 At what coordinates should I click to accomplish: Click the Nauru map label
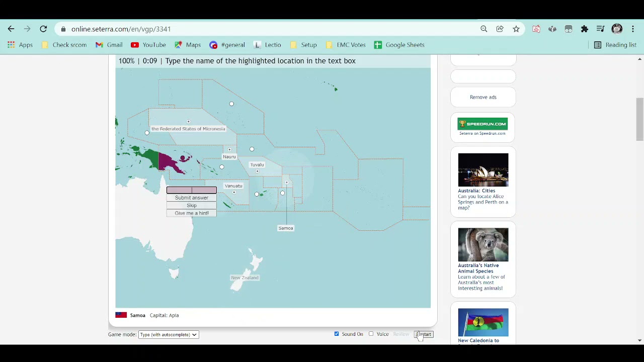coord(229,157)
